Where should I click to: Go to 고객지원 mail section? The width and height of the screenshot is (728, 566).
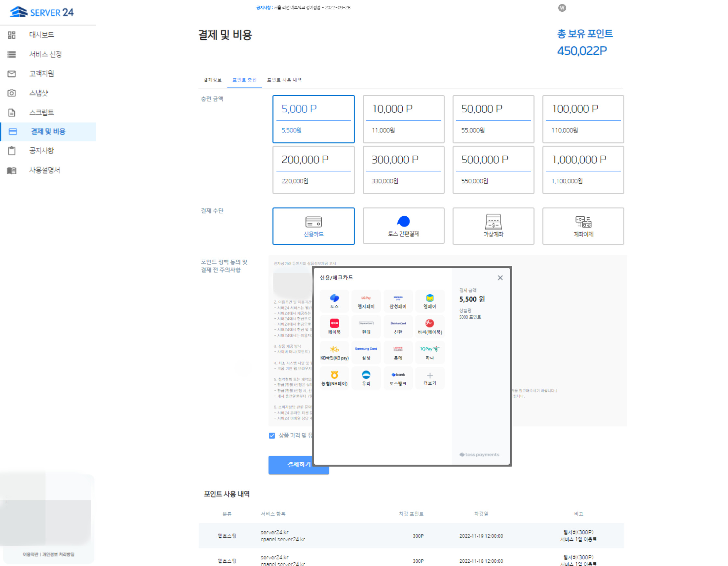(x=41, y=73)
